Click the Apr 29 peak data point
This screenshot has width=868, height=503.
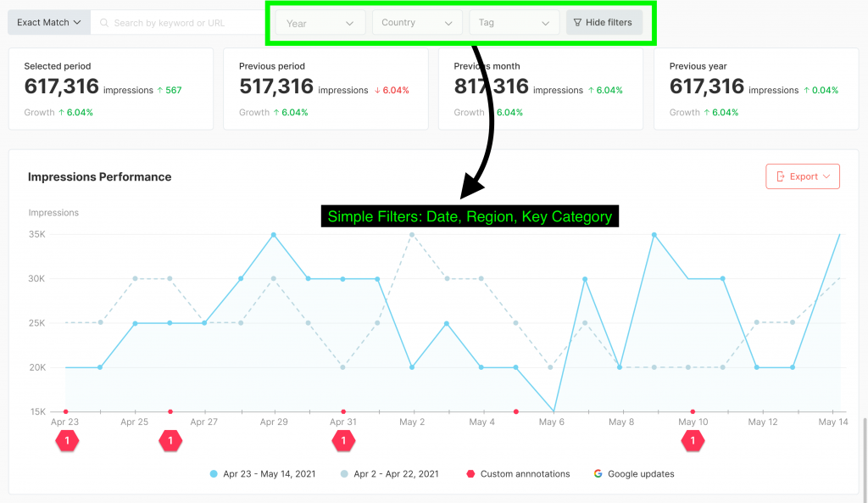point(274,235)
